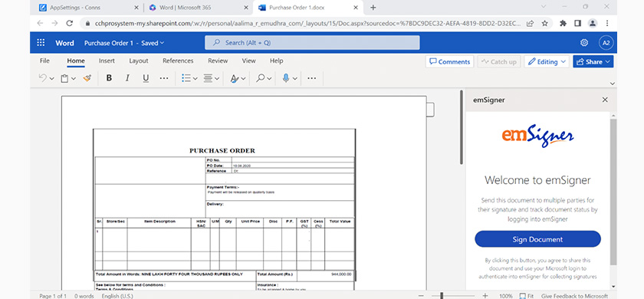Open the A2 account avatar
Viewport: 644px width, 299px height.
(606, 43)
